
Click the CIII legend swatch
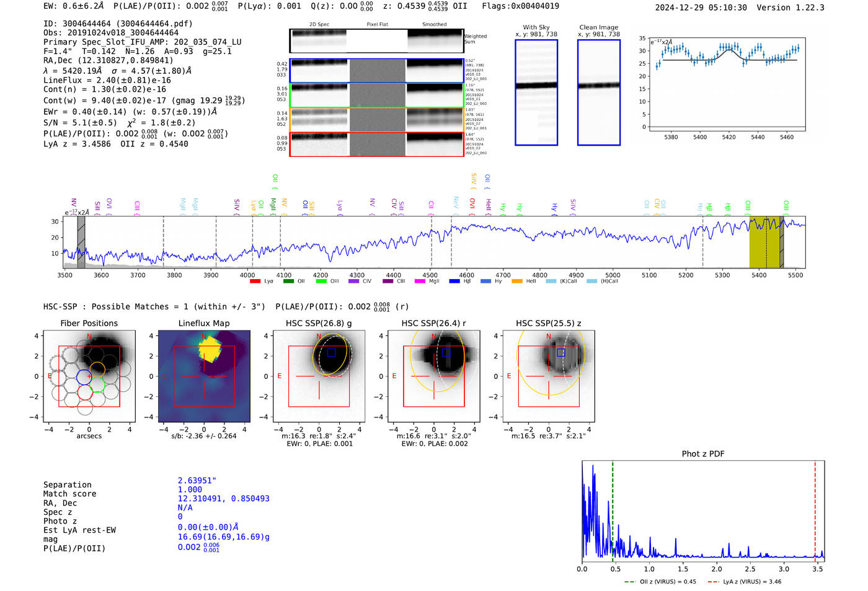click(x=388, y=282)
